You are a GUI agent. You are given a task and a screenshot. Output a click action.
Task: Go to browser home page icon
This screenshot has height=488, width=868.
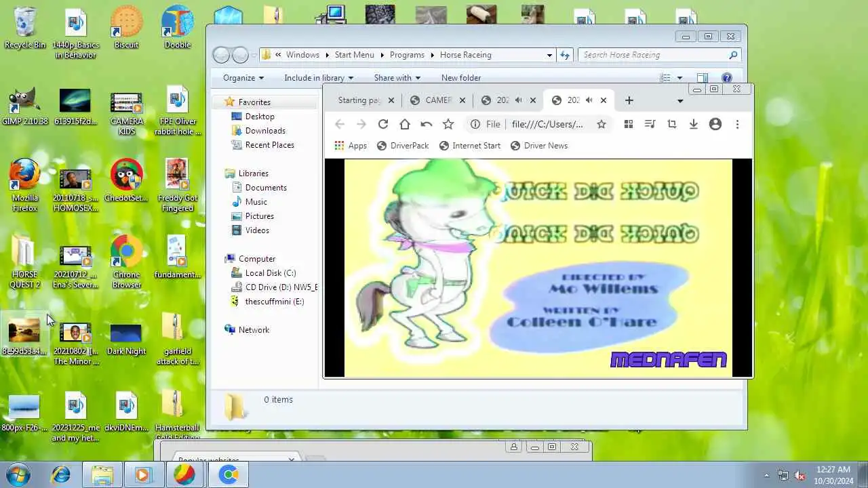(x=405, y=124)
